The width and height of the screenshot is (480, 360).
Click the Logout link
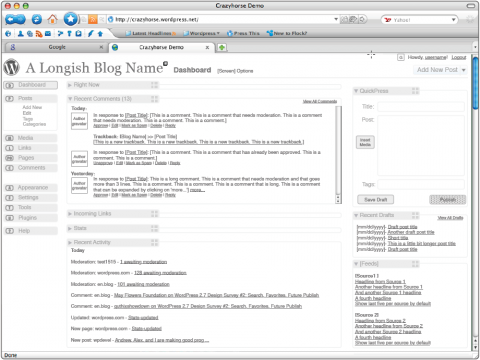[459, 58]
